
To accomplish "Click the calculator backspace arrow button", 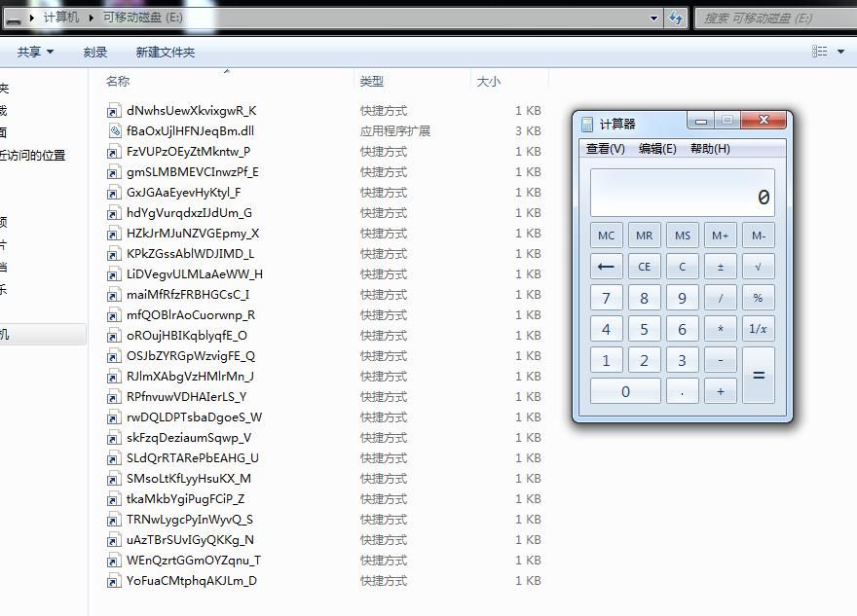I will 606,267.
